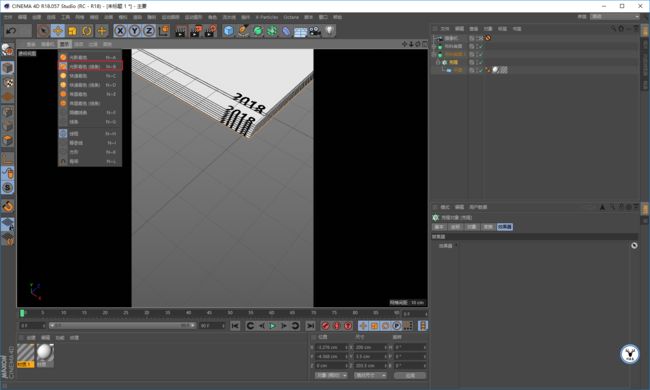Open the size mode dropdown below size fields
Image resolution: width=650 pixels, height=390 pixels.
pyautogui.click(x=370, y=375)
